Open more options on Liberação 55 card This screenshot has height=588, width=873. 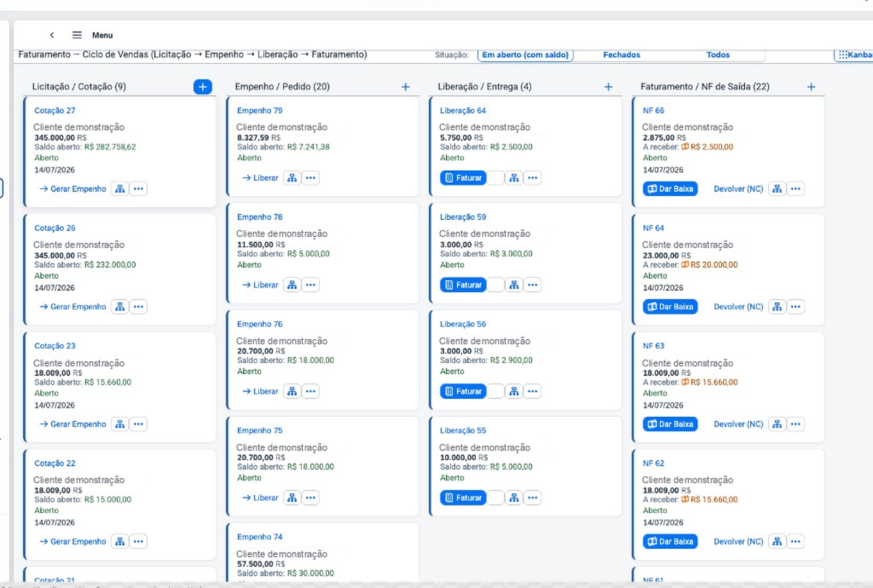533,497
